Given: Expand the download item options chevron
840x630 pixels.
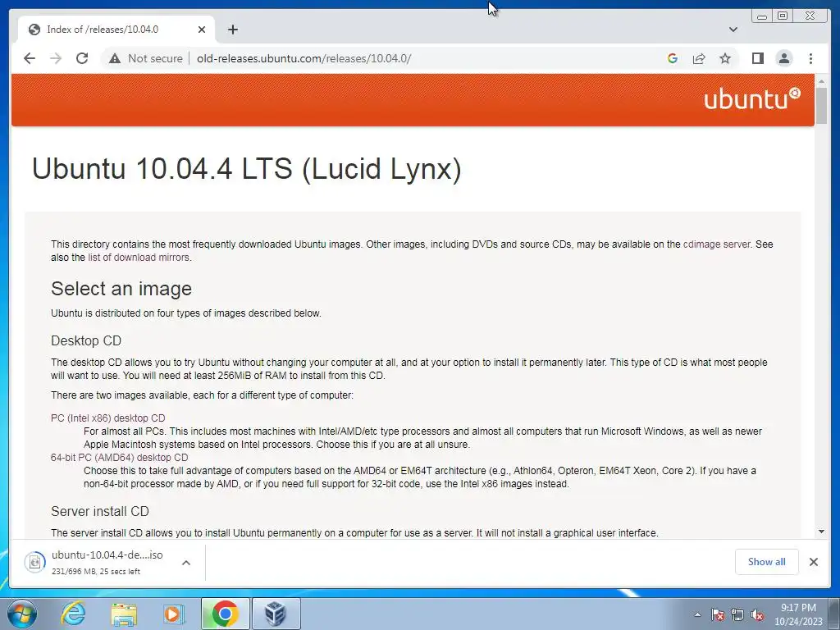Looking at the screenshot, I should coord(186,563).
